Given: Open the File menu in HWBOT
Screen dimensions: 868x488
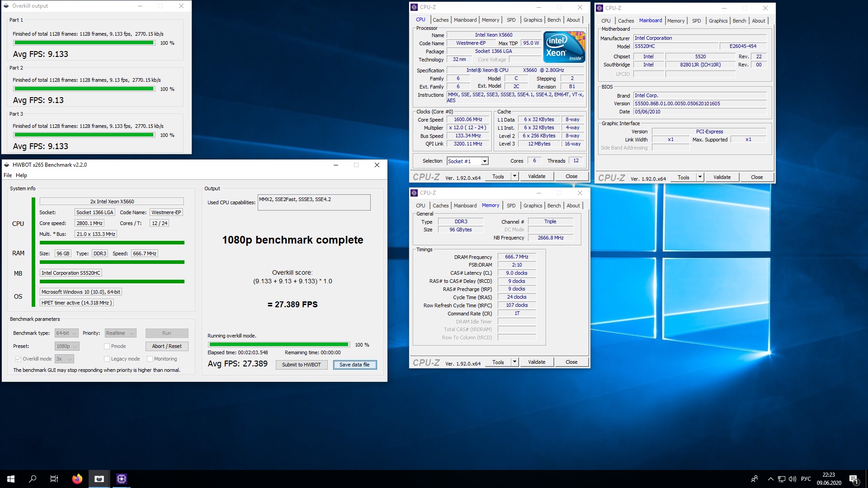Looking at the screenshot, I should (8, 175).
